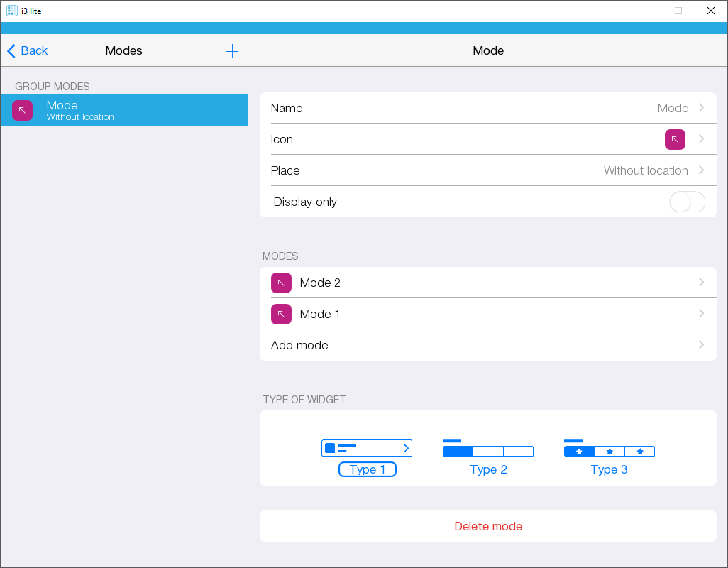The height and width of the screenshot is (568, 728).
Task: Choose the Type 1 widget label
Action: pos(368,470)
